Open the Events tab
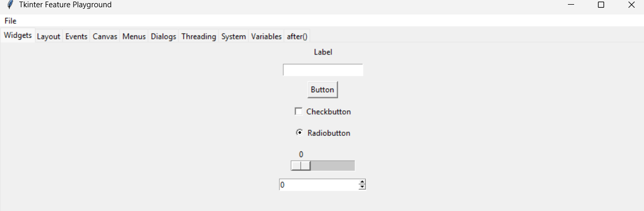 point(76,37)
